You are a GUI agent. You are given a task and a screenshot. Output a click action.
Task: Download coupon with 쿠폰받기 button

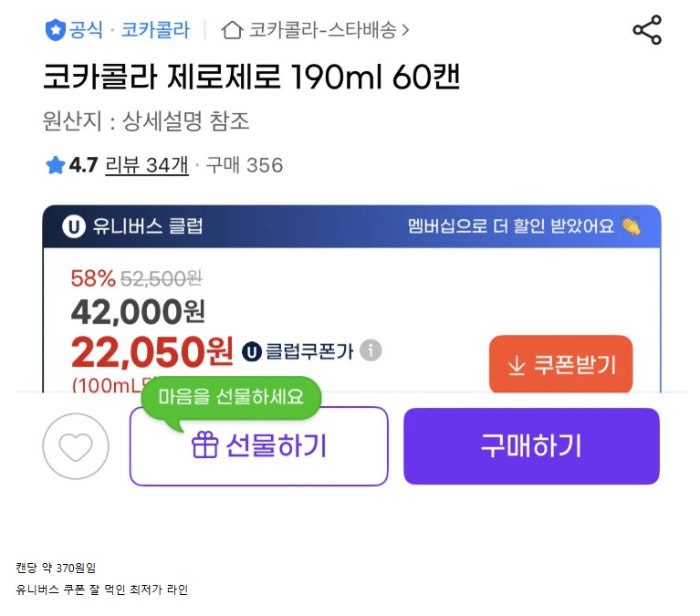[x=560, y=365]
